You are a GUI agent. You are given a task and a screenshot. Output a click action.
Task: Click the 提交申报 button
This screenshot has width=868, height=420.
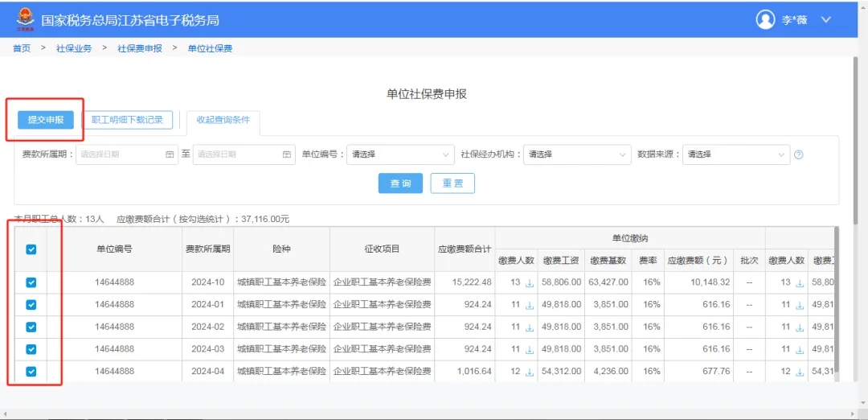pyautogui.click(x=46, y=120)
